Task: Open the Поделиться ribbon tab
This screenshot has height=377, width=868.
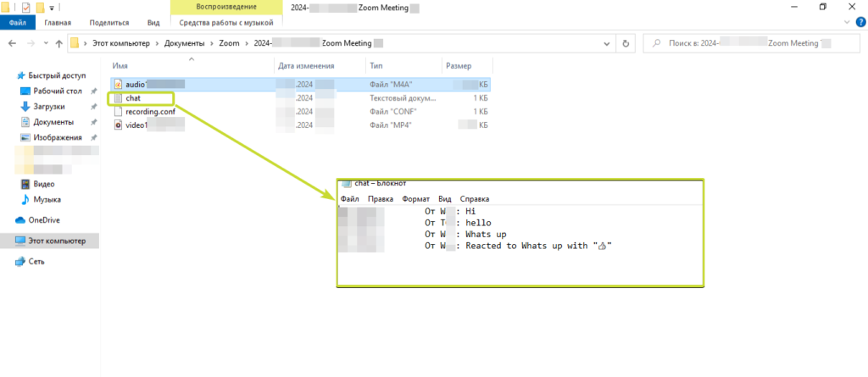Action: (109, 23)
